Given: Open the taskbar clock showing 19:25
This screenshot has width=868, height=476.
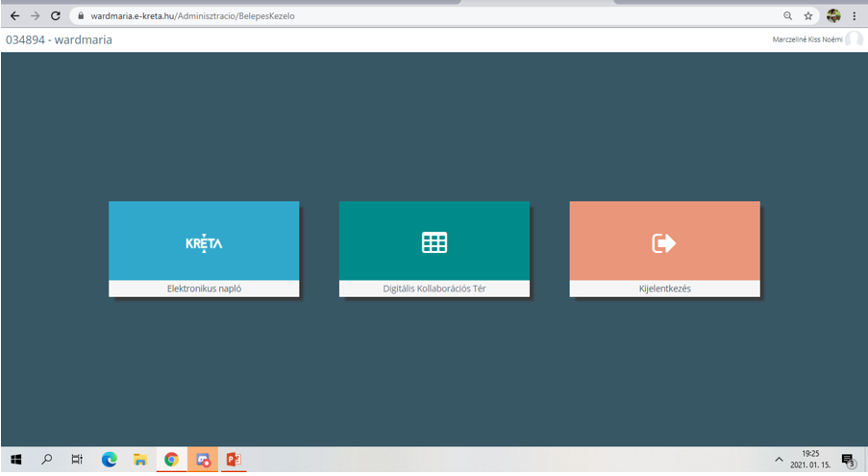Looking at the screenshot, I should 810,460.
